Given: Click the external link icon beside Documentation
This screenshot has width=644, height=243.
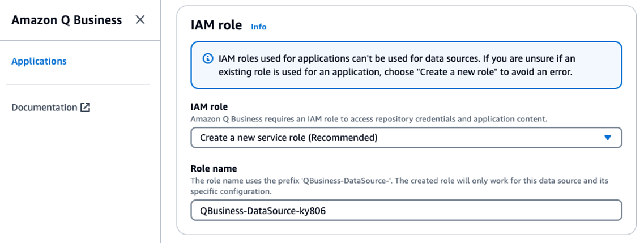Looking at the screenshot, I should tap(85, 108).
